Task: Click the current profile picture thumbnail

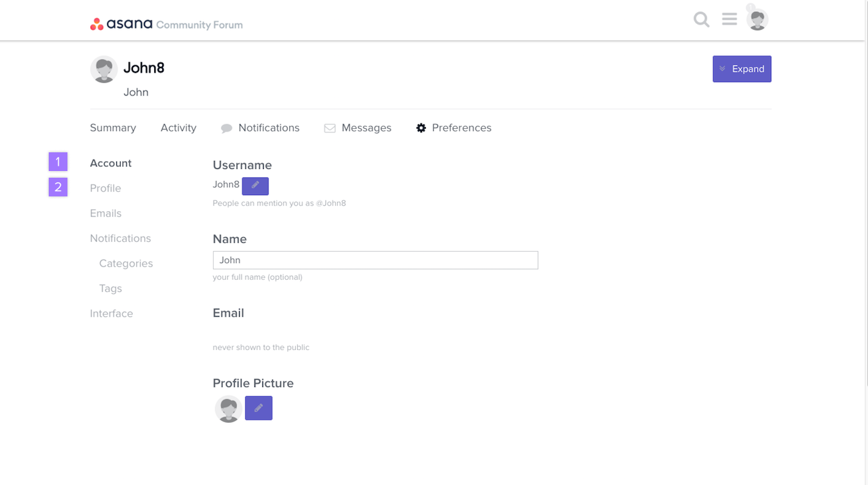Action: (228, 409)
